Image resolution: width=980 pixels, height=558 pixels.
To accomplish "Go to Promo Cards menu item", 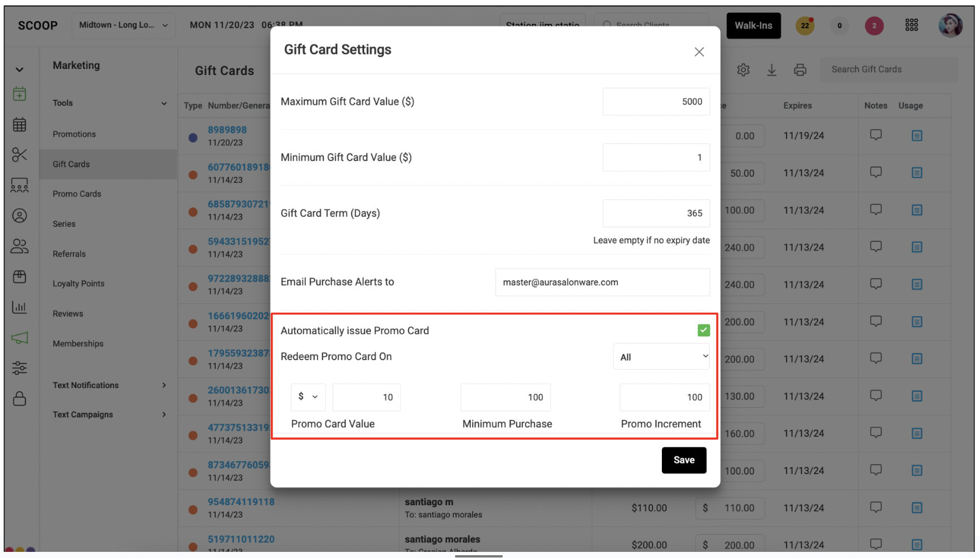I will tap(77, 194).
